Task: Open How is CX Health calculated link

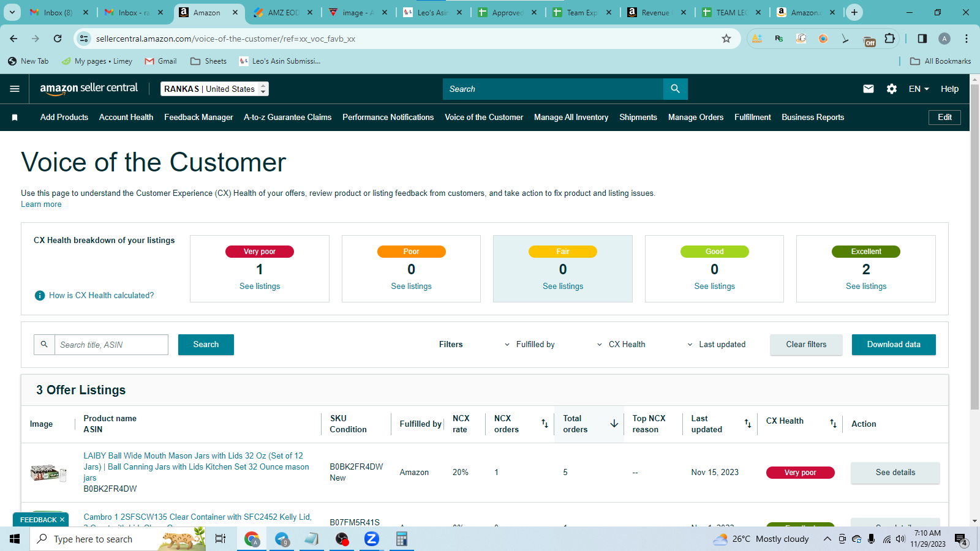Action: (x=102, y=296)
